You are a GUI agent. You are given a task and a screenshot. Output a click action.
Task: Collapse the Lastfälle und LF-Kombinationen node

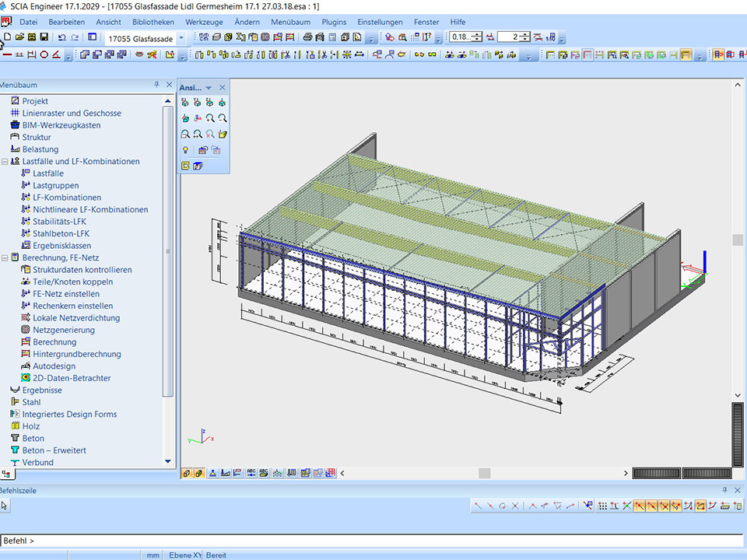click(x=5, y=162)
